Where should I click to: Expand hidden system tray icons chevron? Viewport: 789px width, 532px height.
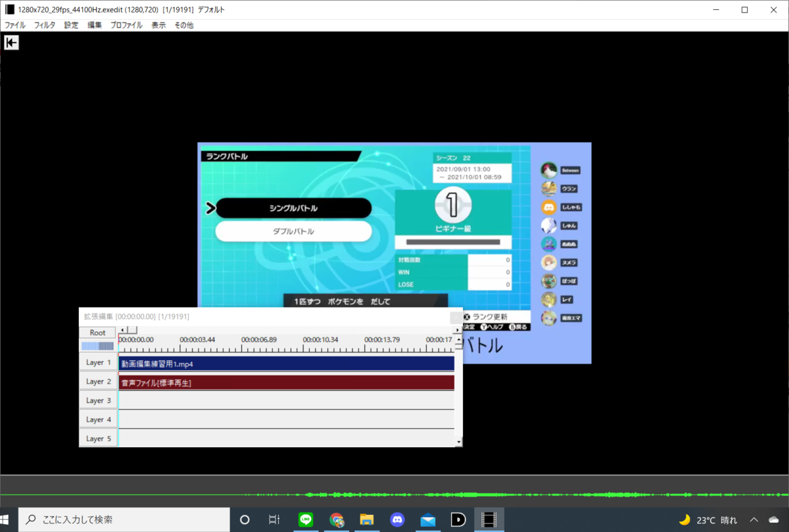pos(754,520)
